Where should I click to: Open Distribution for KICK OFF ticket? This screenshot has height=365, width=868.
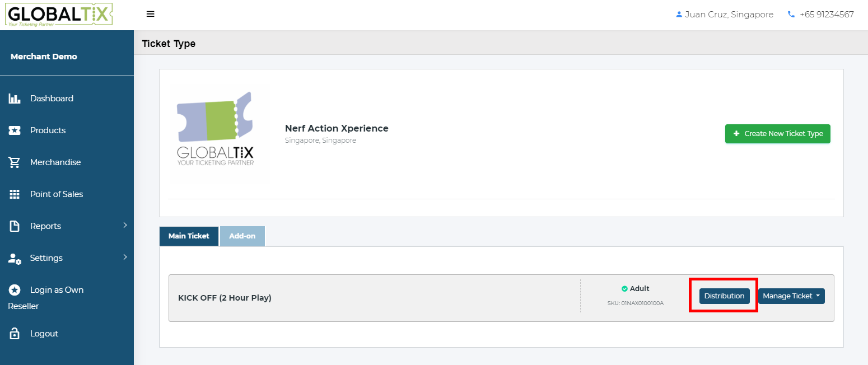724,296
